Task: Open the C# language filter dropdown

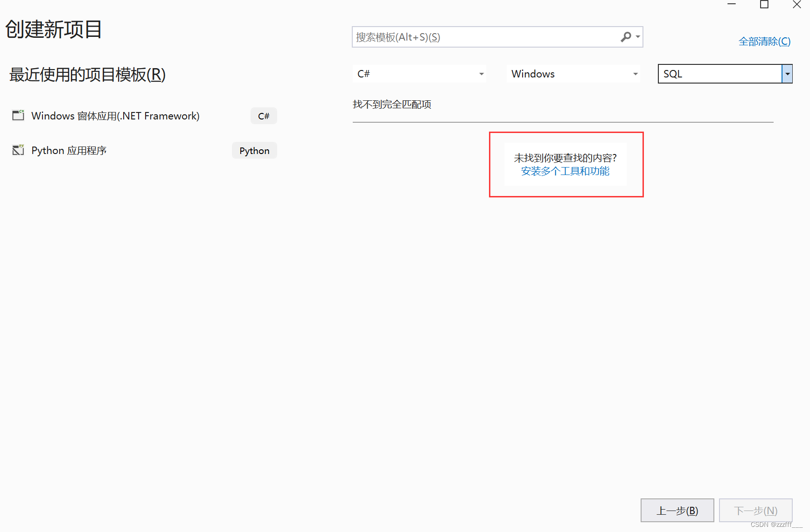Action: 419,74
